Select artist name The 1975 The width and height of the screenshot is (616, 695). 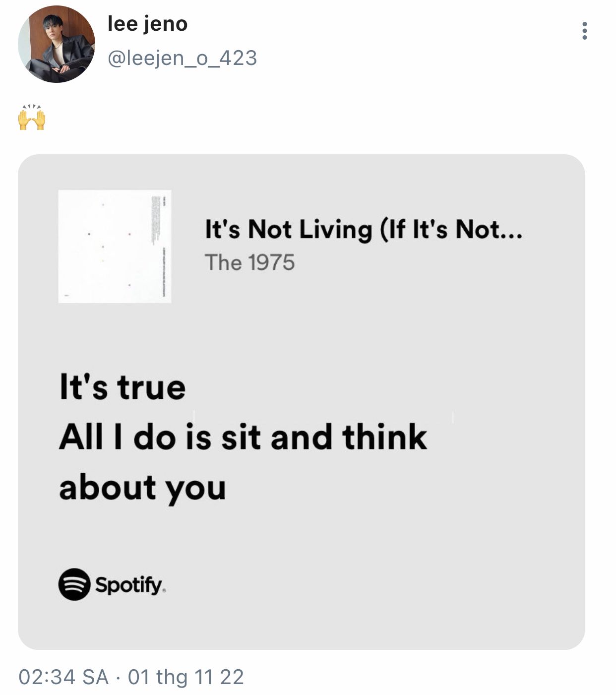(x=250, y=262)
